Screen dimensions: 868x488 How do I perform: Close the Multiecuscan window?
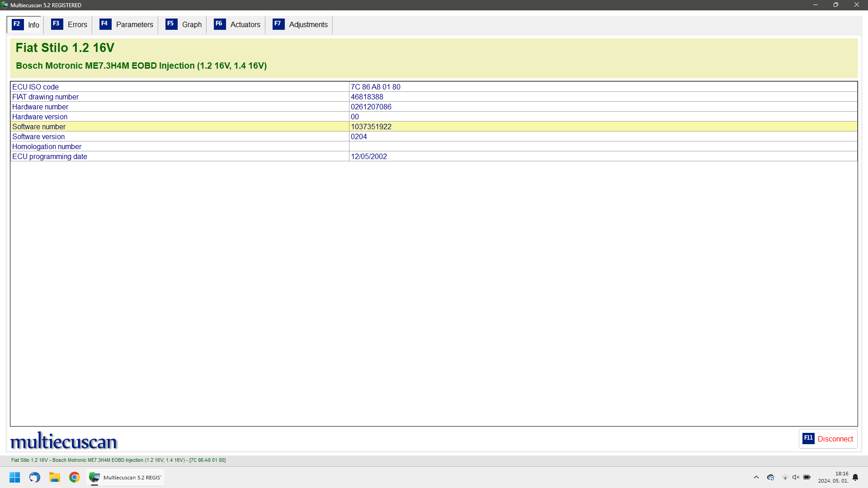(857, 5)
